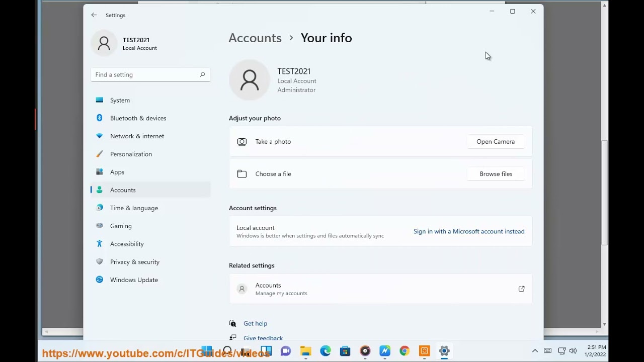
Task: Open Accounts Manage my accounts row
Action: 380,289
